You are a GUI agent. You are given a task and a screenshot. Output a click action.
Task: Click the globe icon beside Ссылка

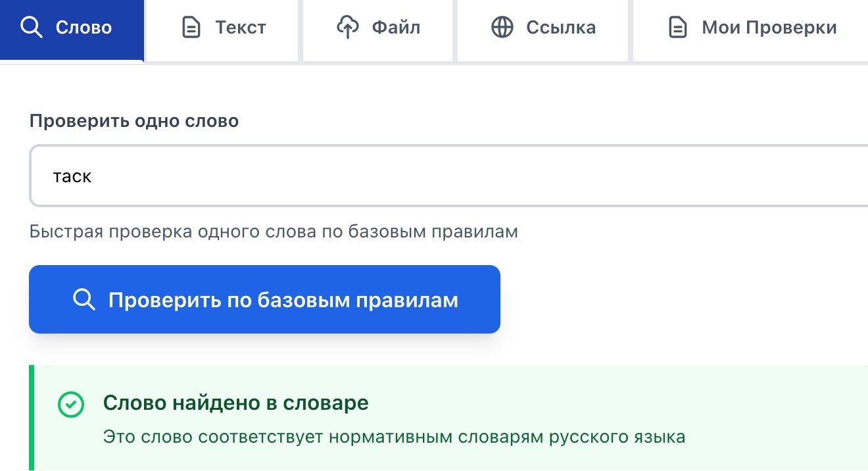(502, 28)
